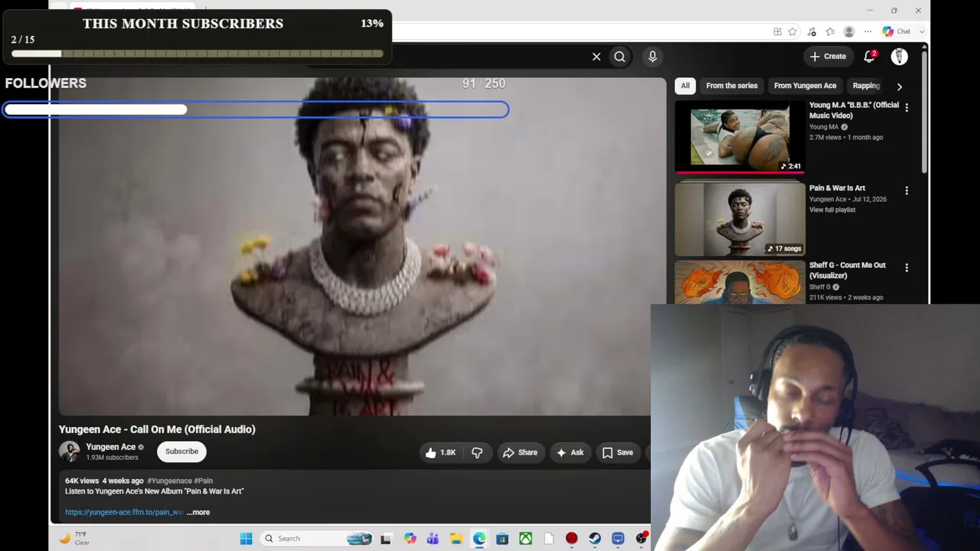This screenshot has height=551, width=980.
Task: Open Task View on the taskbar
Action: [386, 539]
